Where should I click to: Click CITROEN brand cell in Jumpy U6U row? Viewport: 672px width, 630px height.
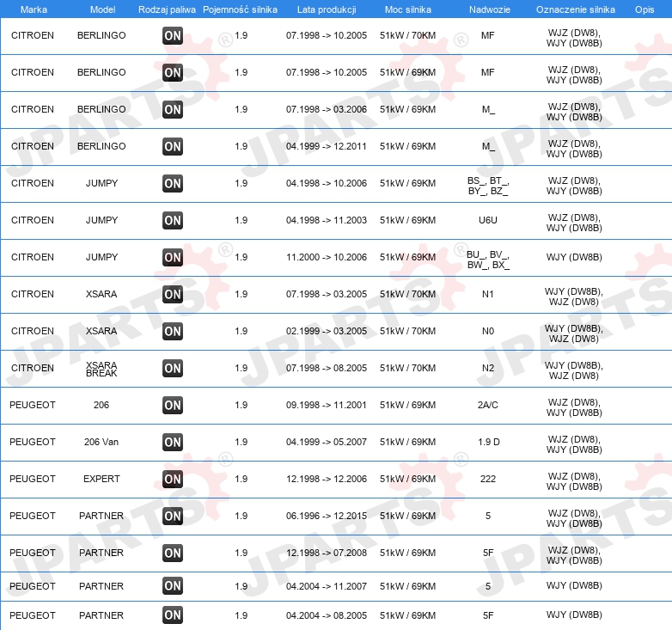33,220
